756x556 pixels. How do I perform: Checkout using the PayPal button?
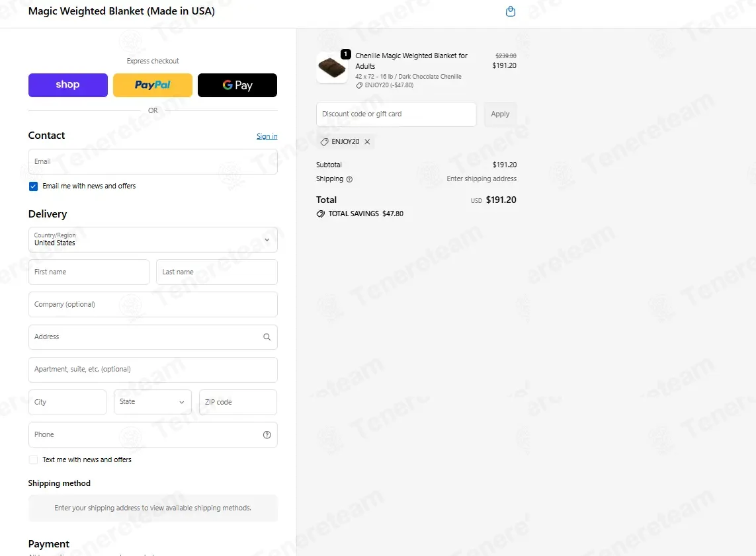click(x=152, y=85)
